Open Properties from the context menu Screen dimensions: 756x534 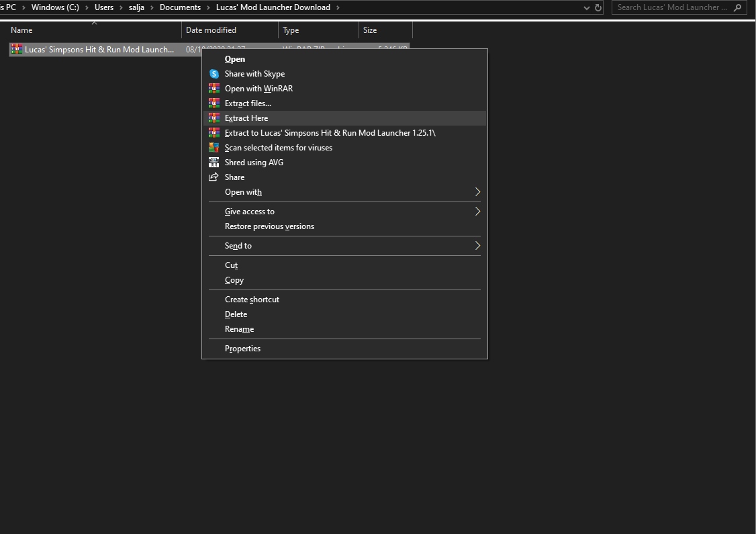344,349
